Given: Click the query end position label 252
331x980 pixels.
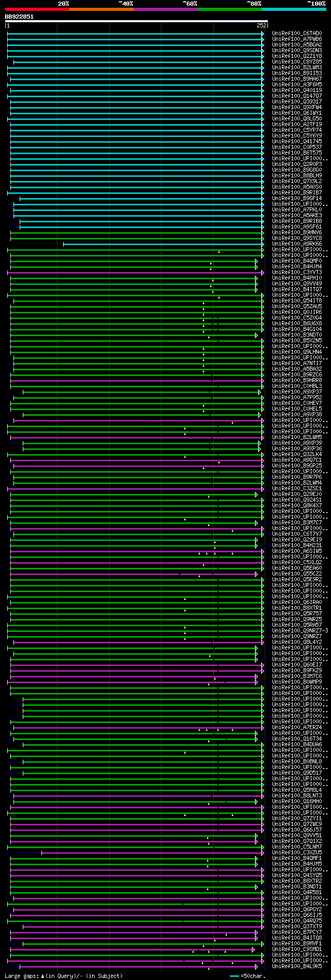Looking at the screenshot, I should [261, 25].
